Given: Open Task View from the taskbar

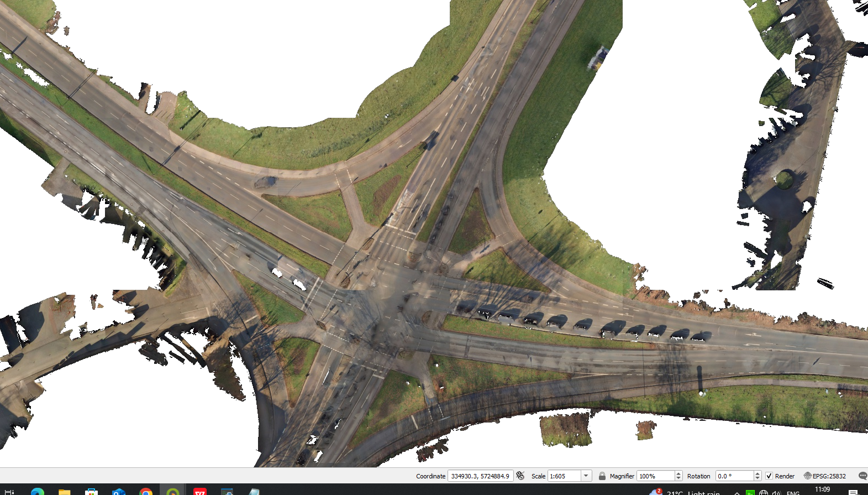Looking at the screenshot, I should pos(9,492).
